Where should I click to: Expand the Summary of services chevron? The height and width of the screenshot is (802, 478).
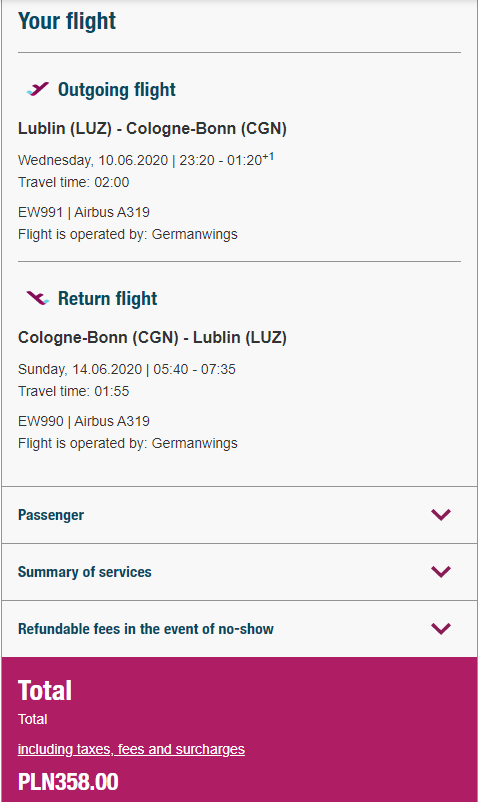pyautogui.click(x=441, y=571)
